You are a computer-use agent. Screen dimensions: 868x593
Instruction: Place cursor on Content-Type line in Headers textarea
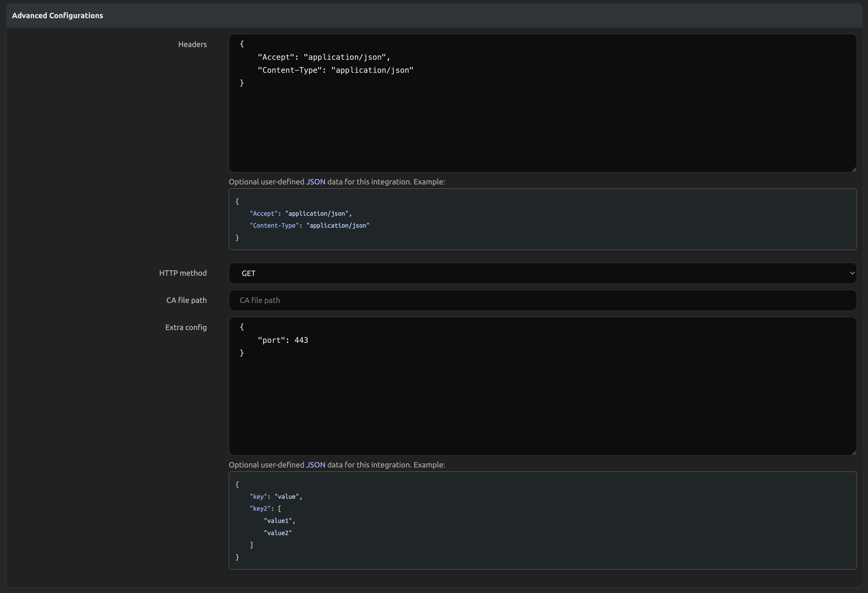[x=335, y=70]
